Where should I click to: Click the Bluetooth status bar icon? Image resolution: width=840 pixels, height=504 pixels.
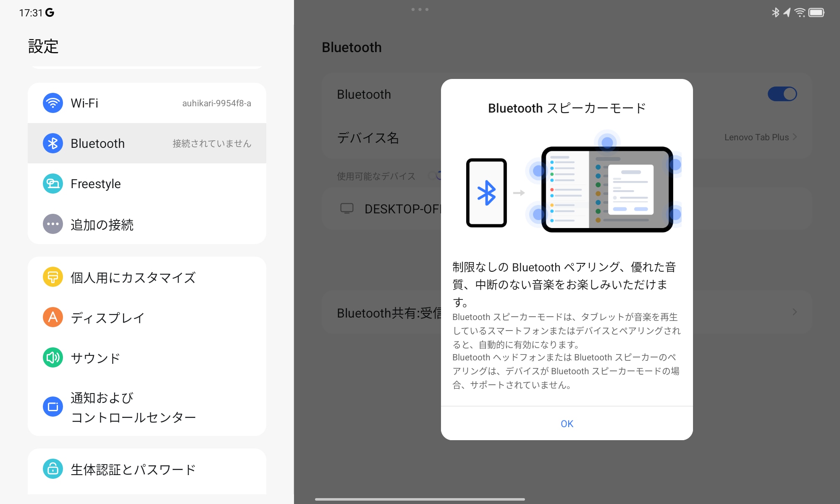(775, 13)
